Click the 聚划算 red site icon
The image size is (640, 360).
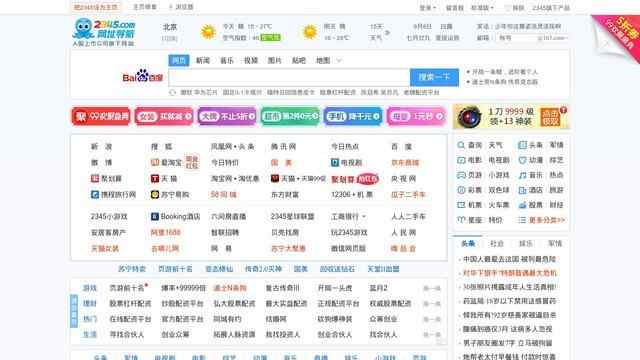click(95, 179)
